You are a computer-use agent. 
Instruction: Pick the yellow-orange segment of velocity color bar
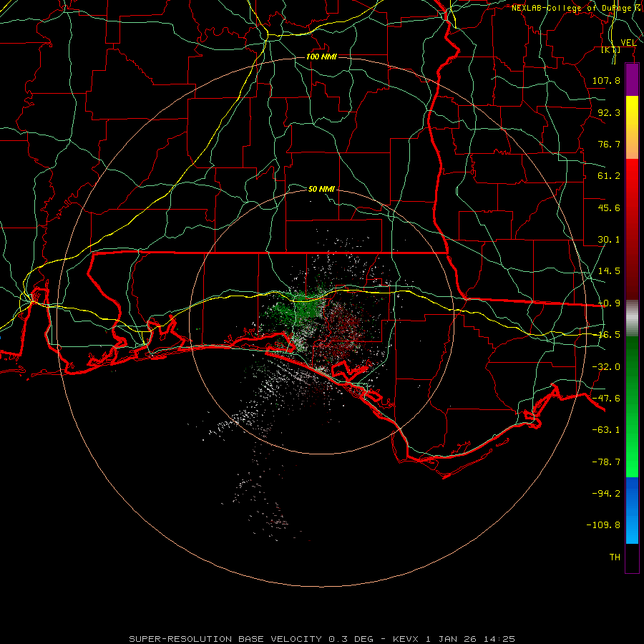[x=632, y=127]
